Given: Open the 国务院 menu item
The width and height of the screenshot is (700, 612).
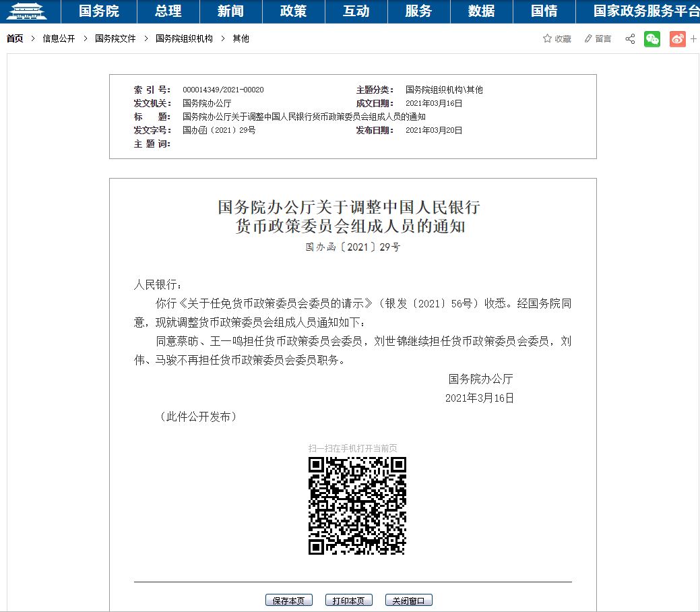Looking at the screenshot, I should [98, 11].
